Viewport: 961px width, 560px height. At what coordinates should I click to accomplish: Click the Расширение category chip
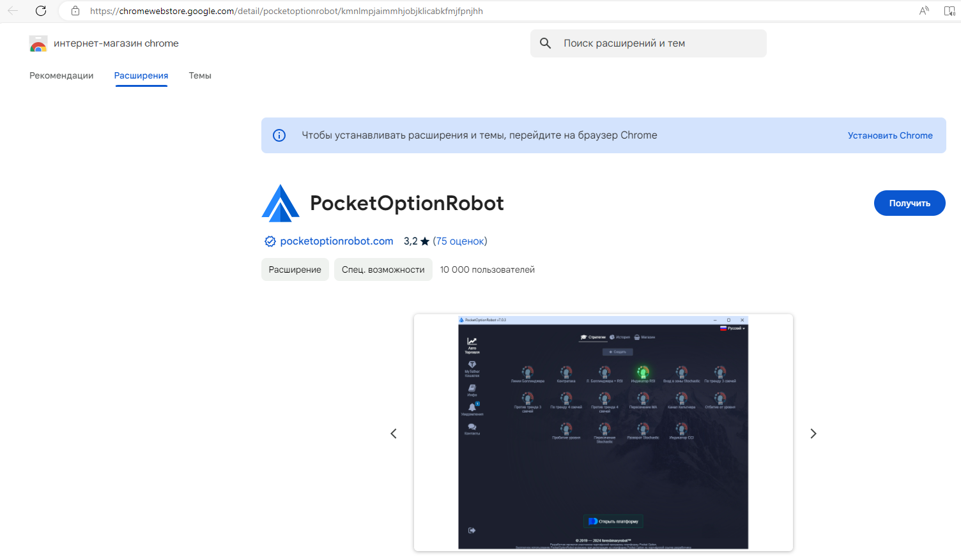tap(295, 269)
